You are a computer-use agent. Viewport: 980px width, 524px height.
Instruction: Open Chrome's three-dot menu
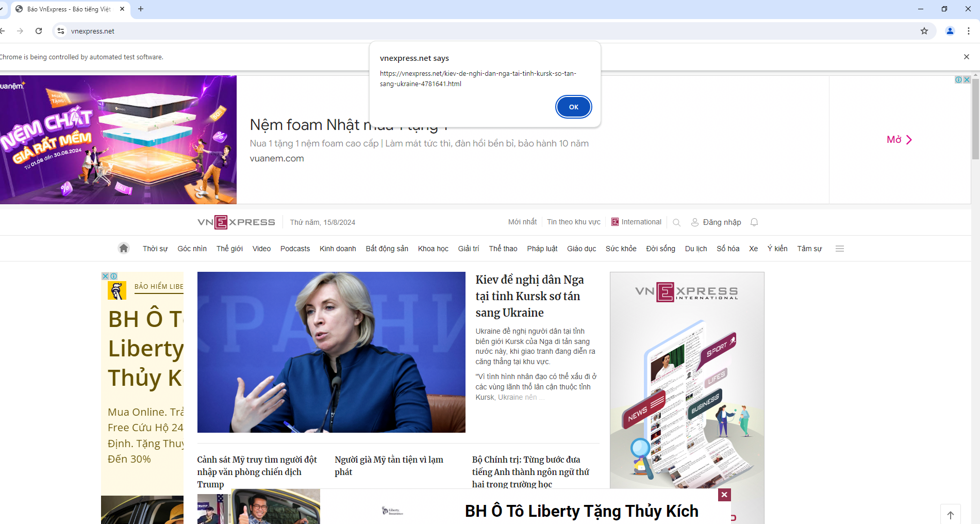tap(969, 31)
